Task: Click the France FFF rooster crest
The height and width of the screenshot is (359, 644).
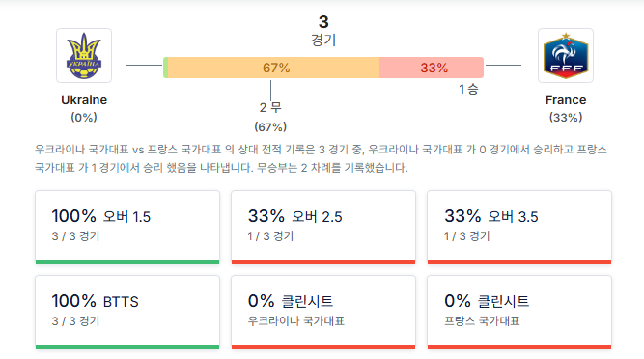Action: point(566,55)
